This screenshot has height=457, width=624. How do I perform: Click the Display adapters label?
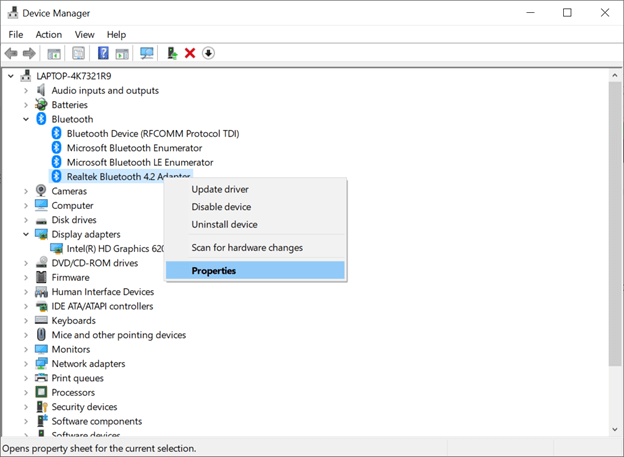86,234
